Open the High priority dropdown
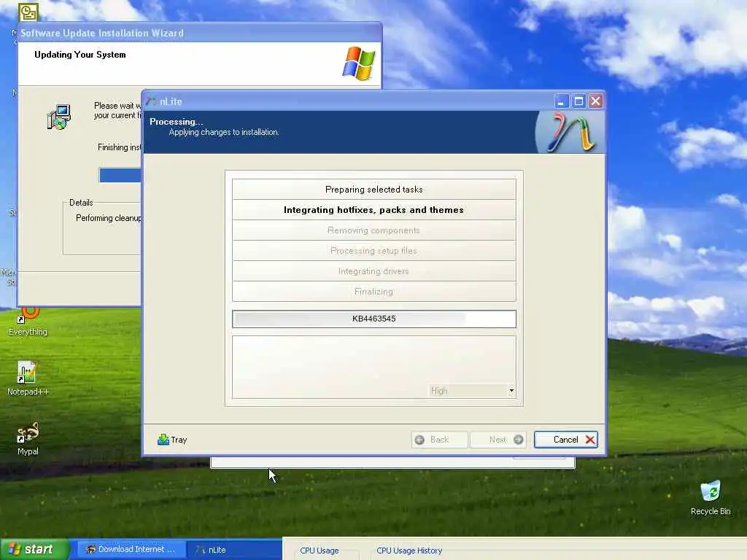The image size is (747, 560). [472, 391]
